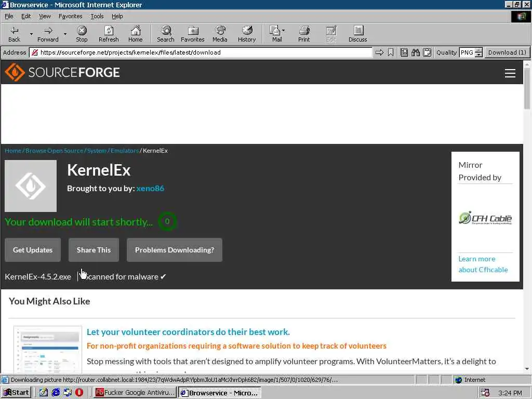The image size is (532, 399).
Task: Click the bookmarks book icon in the Browservice bar
Action: click(x=404, y=52)
